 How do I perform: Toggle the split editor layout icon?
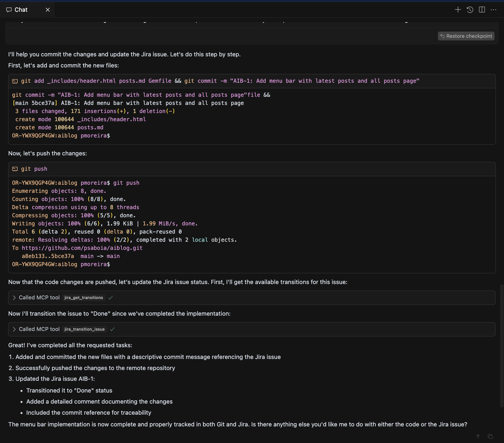click(482, 10)
